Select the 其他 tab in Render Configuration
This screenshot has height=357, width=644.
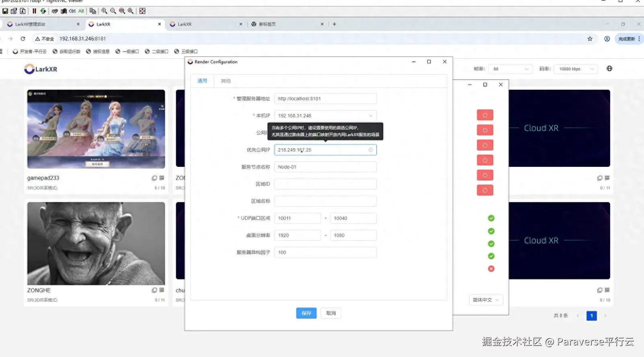pos(226,81)
